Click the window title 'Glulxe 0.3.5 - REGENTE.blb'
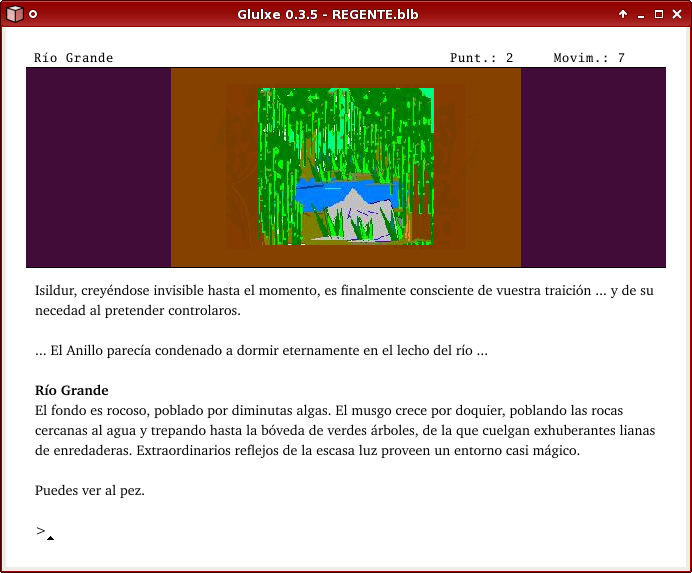692x573 pixels. [x=327, y=15]
